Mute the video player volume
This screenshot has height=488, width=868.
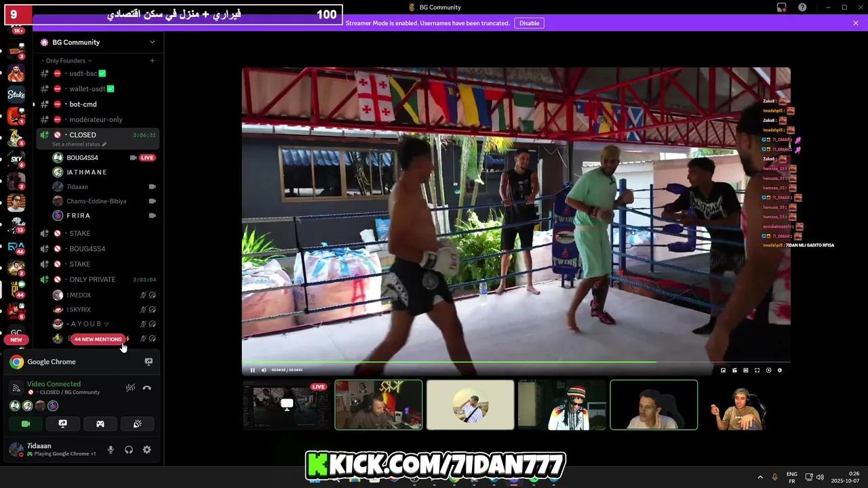(x=264, y=370)
